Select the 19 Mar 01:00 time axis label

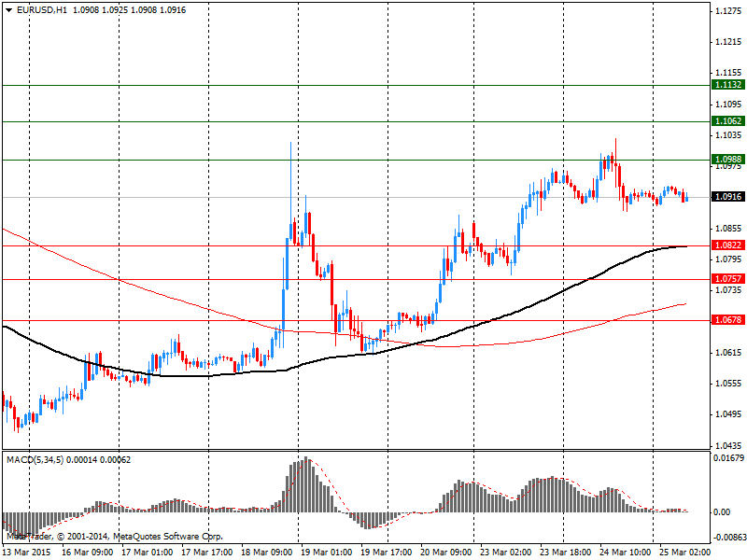click(x=326, y=553)
